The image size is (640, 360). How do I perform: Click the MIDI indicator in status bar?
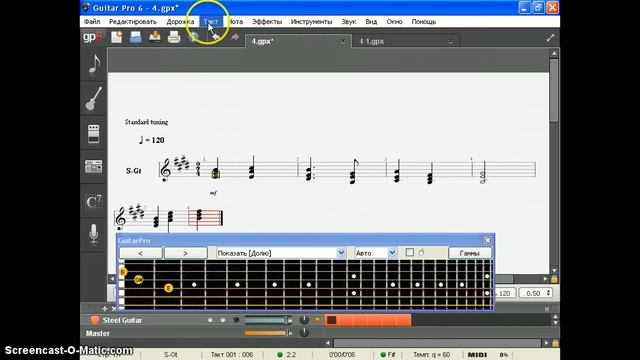[477, 355]
